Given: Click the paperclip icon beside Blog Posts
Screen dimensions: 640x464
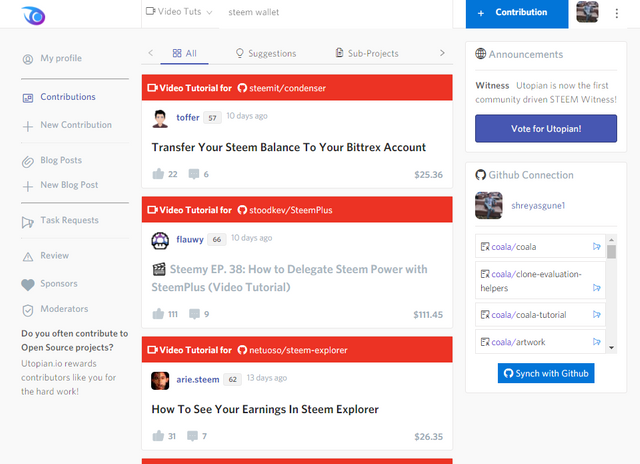Looking at the screenshot, I should pyautogui.click(x=28, y=162).
